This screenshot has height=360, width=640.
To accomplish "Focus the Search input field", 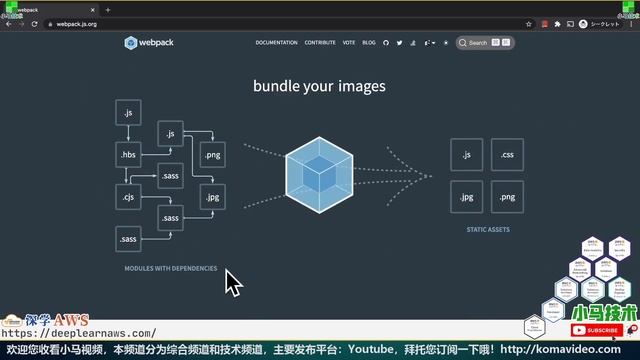I will (x=485, y=43).
